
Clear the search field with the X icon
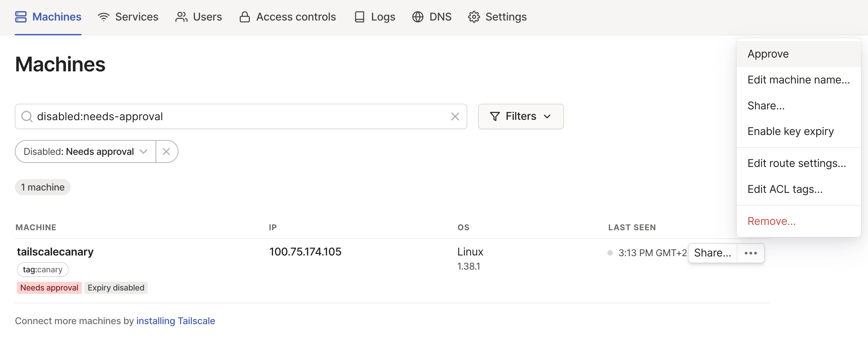pos(455,116)
